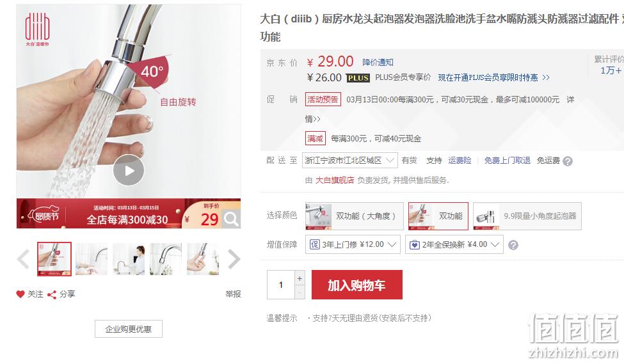Show next thumbnails with right arrow

[234, 259]
